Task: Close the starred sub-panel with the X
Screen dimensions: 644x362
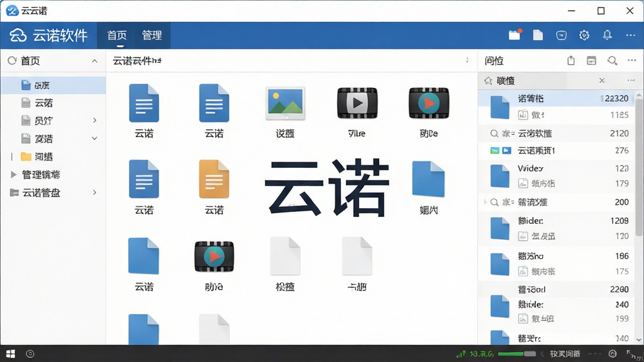Action: tap(602, 80)
